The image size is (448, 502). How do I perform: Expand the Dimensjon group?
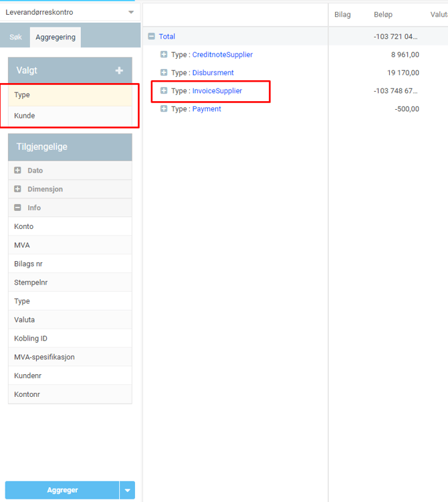18,189
